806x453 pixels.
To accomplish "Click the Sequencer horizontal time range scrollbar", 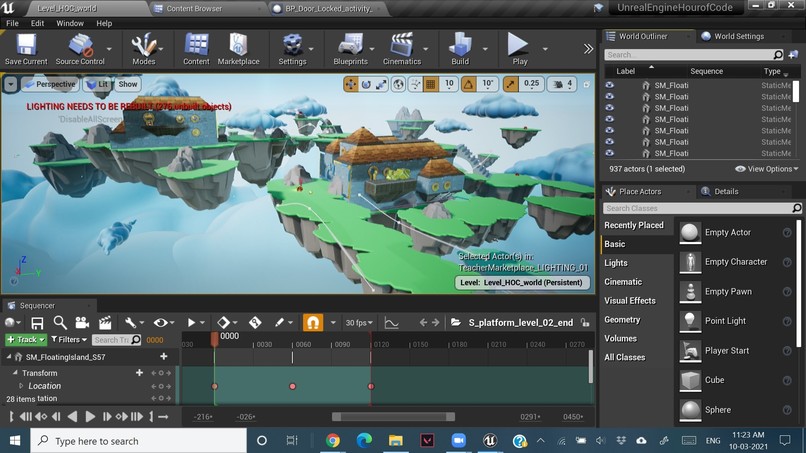I will coord(393,416).
